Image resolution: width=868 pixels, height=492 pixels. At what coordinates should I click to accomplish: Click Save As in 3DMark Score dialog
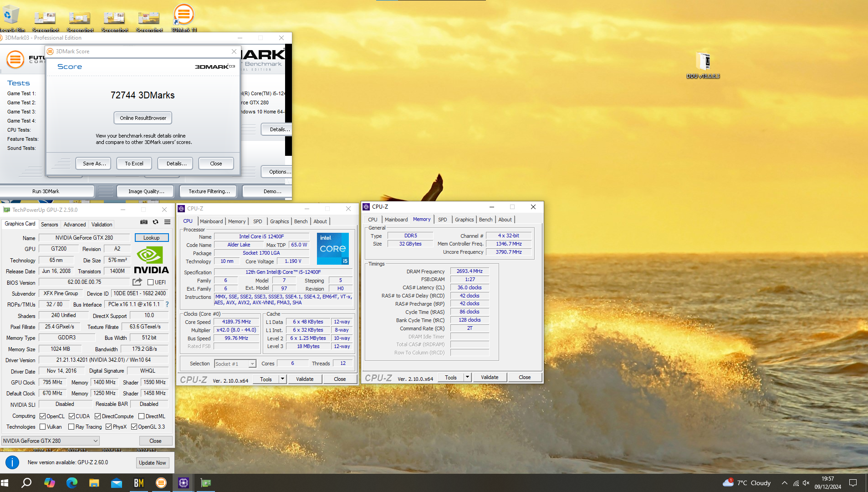coord(94,164)
